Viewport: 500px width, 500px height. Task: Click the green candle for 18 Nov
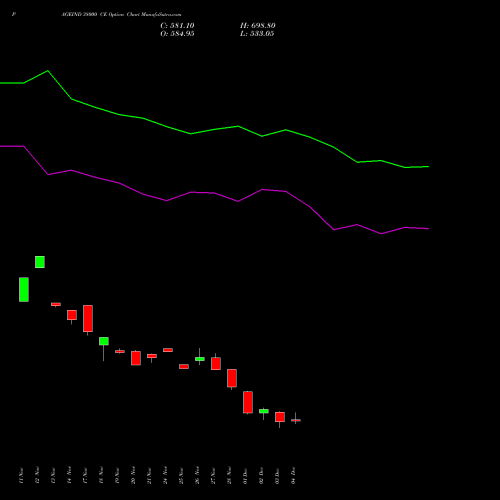104,341
